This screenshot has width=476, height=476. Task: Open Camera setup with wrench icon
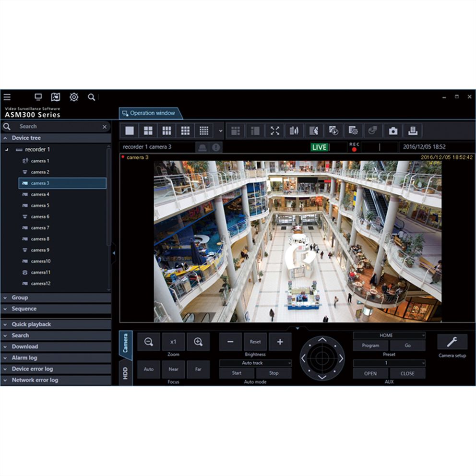452,342
